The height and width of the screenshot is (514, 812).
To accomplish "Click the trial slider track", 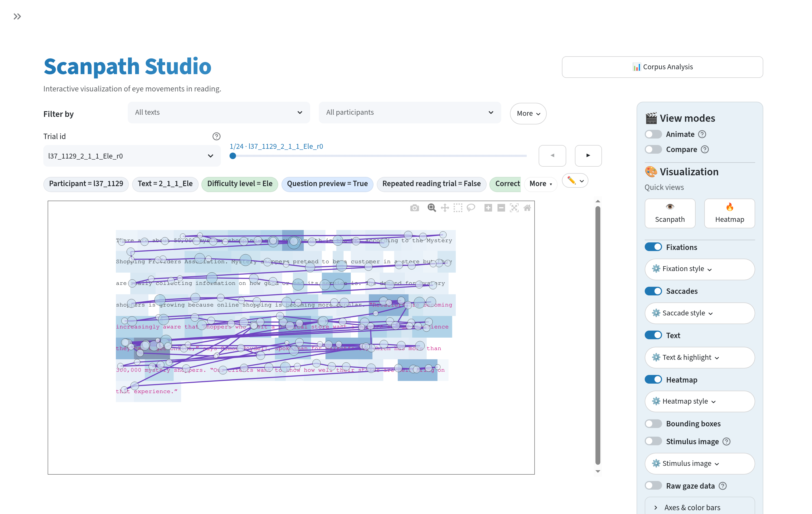I will point(378,156).
